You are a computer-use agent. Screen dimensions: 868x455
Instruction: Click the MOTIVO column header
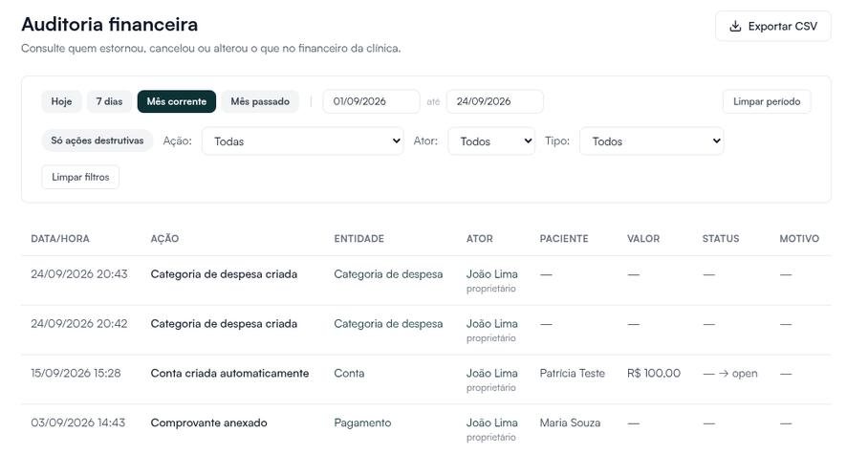coord(799,239)
